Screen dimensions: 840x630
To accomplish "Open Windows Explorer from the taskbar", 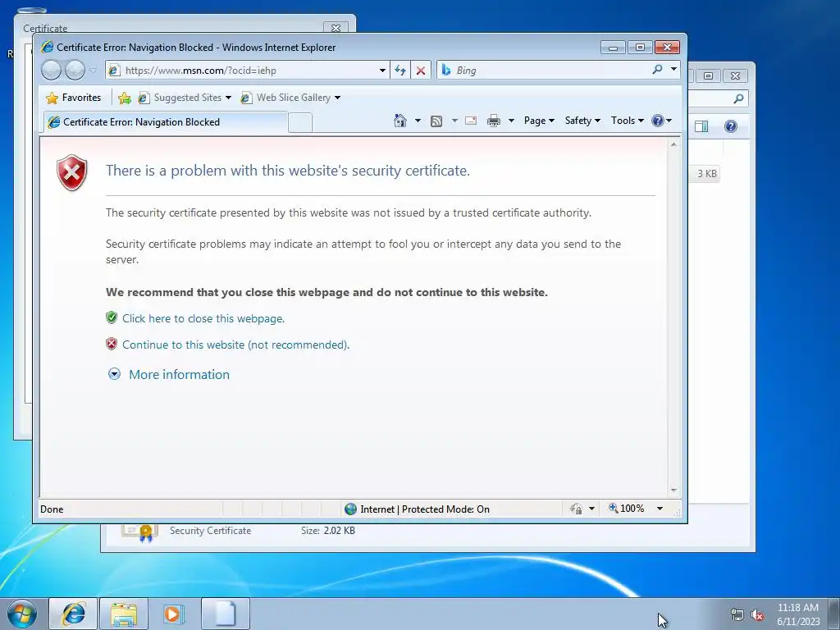I will [124, 614].
